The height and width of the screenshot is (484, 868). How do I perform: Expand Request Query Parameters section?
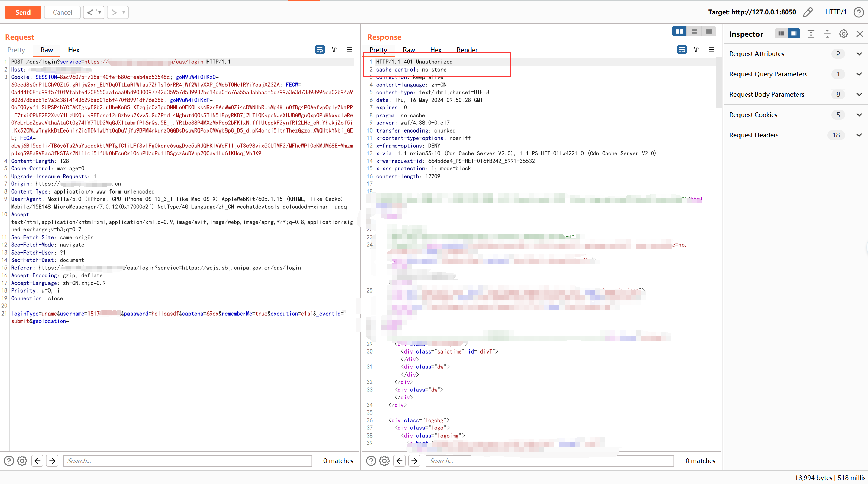point(796,74)
